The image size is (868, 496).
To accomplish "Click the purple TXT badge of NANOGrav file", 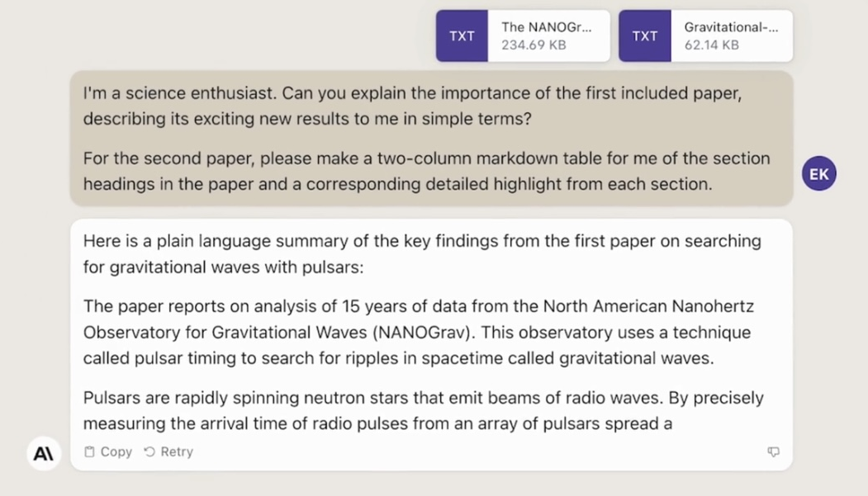I will pyautogui.click(x=462, y=36).
